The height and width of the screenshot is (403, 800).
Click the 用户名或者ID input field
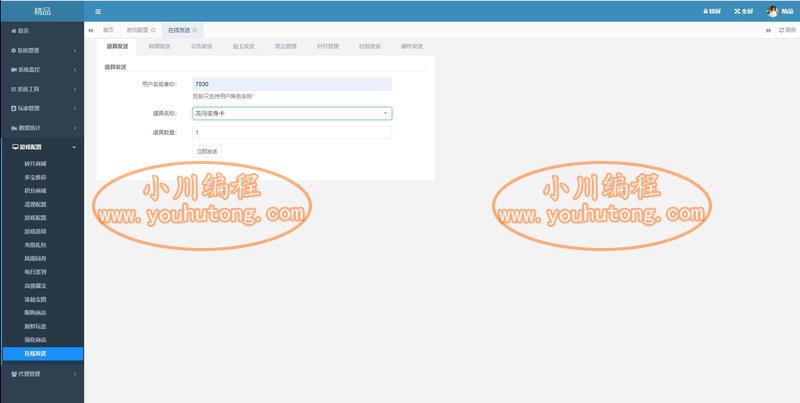pos(292,84)
